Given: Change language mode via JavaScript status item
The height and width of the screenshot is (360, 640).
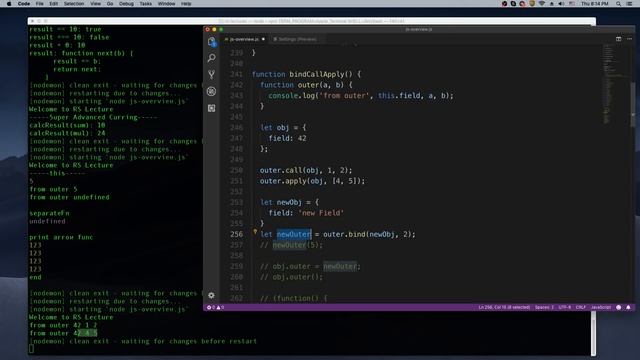Looking at the screenshot, I should [601, 307].
